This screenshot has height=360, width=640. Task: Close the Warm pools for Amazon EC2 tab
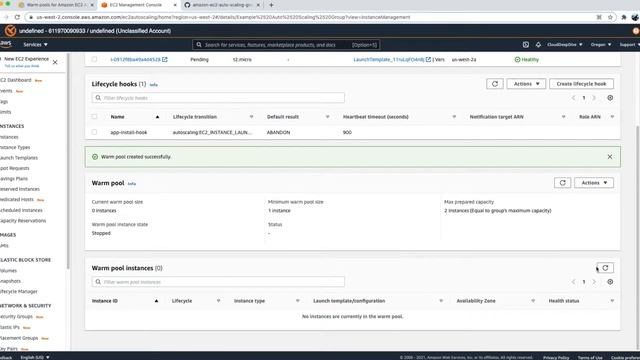click(x=92, y=5)
